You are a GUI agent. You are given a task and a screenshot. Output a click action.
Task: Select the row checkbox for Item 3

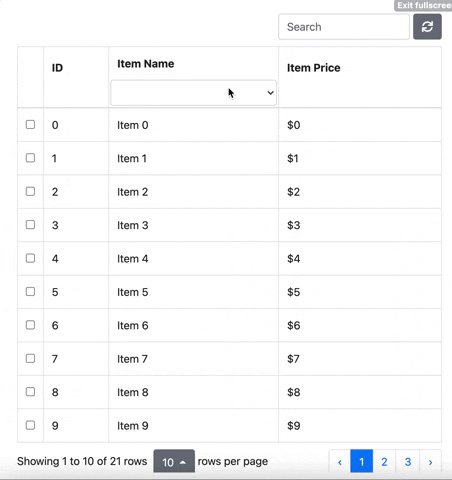(30, 225)
